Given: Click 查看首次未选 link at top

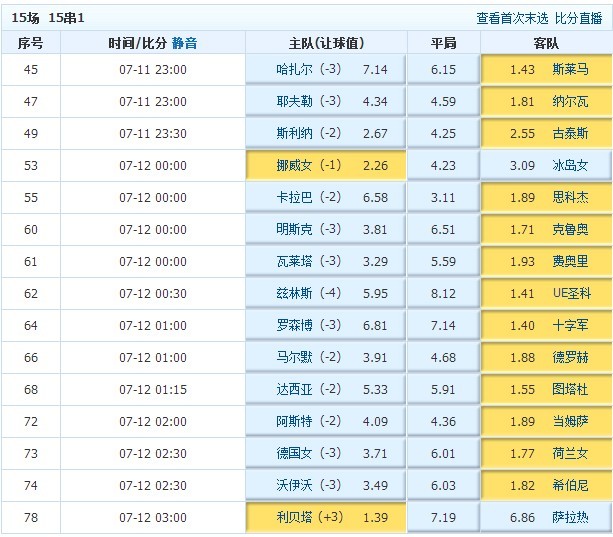Looking at the screenshot, I should [x=512, y=18].
